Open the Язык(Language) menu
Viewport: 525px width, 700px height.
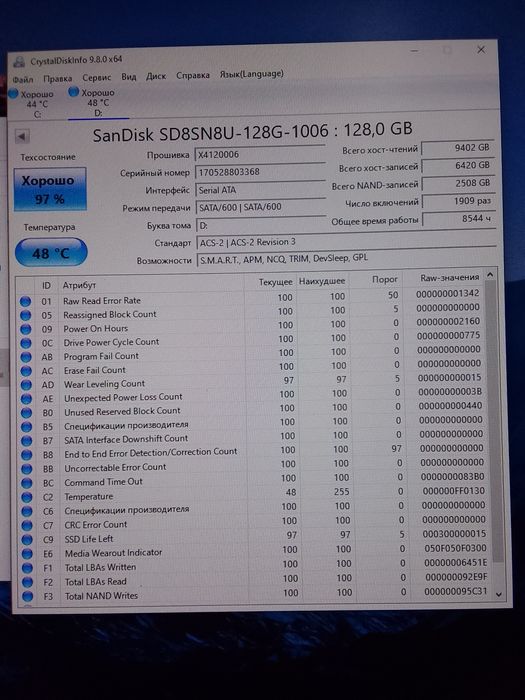(251, 74)
